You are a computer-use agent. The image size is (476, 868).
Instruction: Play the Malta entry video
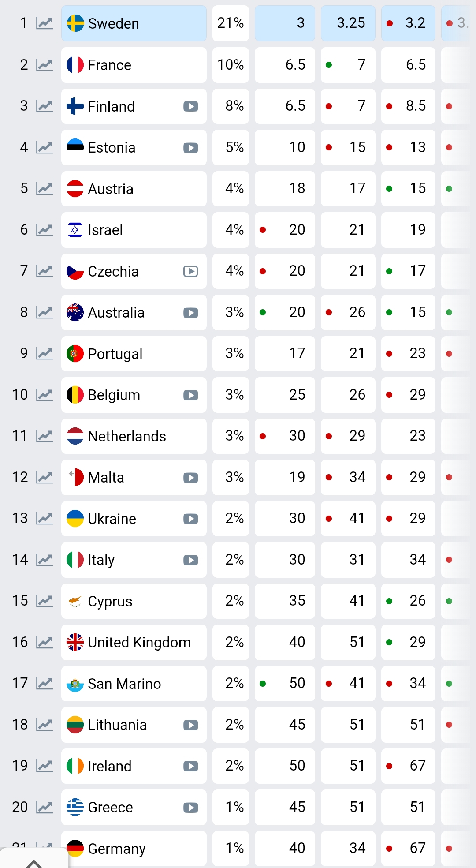click(190, 478)
